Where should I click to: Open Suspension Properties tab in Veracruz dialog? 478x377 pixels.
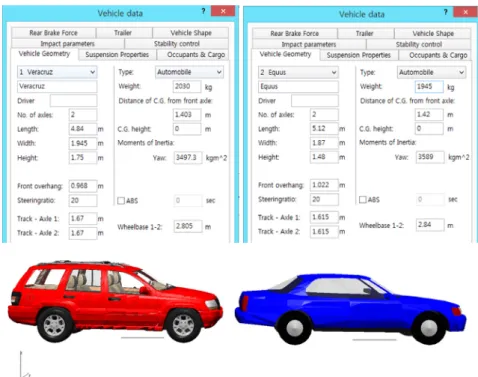(x=117, y=55)
